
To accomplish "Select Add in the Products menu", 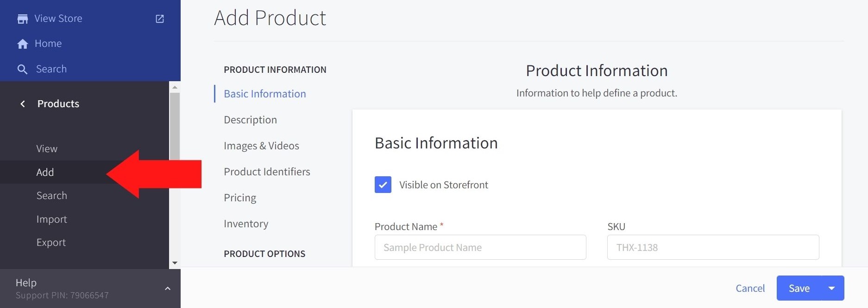I will tap(45, 172).
